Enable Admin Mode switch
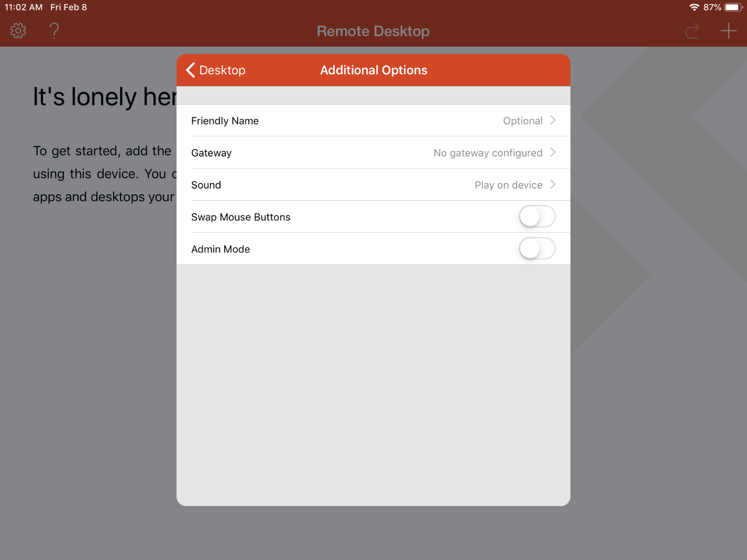747x560 pixels. (x=537, y=248)
